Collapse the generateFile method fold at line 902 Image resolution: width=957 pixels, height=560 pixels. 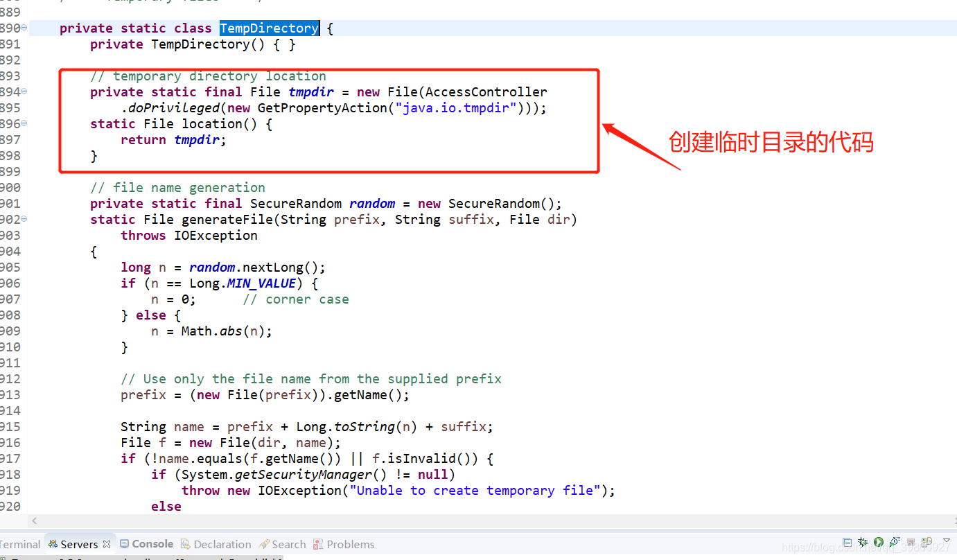[x=22, y=219]
